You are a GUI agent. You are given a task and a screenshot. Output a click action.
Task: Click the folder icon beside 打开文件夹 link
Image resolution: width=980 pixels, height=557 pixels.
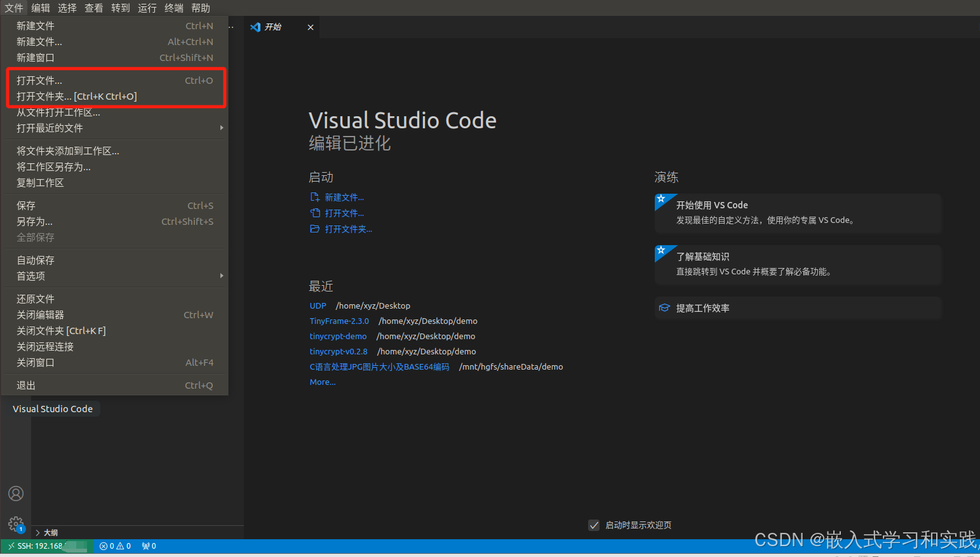tap(315, 229)
